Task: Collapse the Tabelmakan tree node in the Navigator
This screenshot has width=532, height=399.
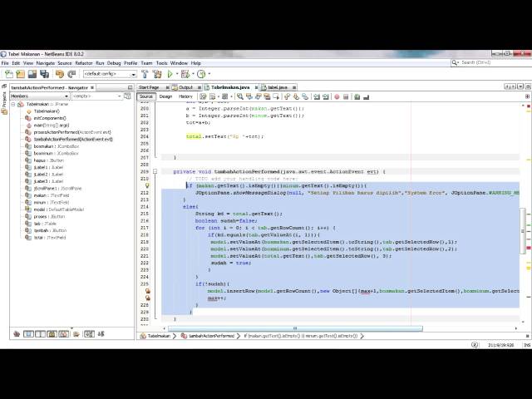Action: [13, 104]
